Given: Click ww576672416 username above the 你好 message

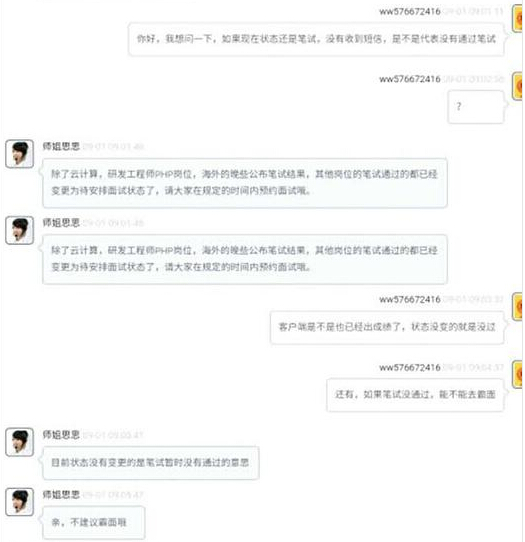Looking at the screenshot, I should [x=410, y=11].
